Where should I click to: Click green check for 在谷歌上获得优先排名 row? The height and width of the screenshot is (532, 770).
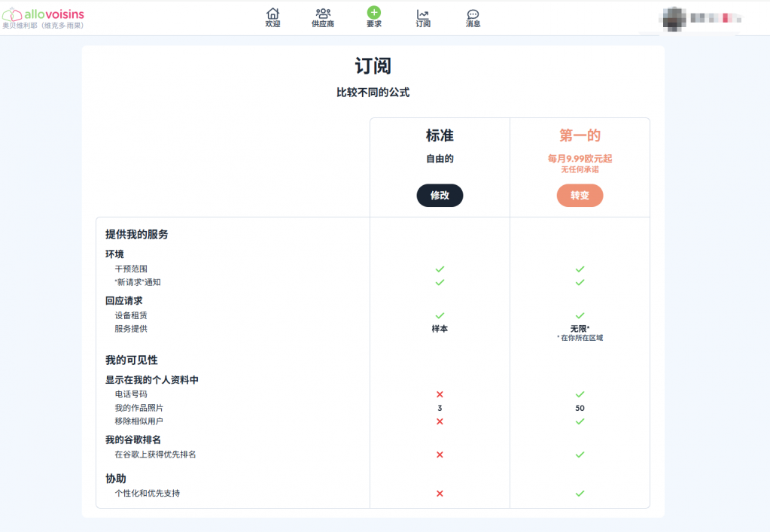coord(580,454)
